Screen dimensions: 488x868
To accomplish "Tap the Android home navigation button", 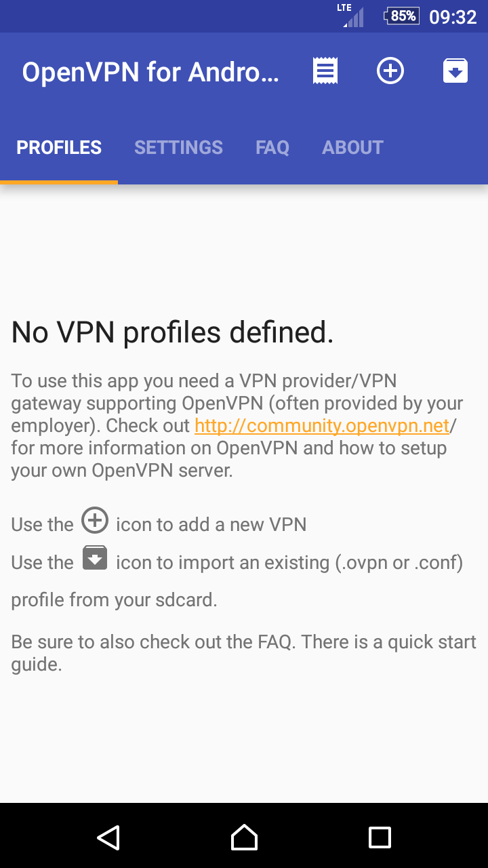I will click(x=244, y=837).
